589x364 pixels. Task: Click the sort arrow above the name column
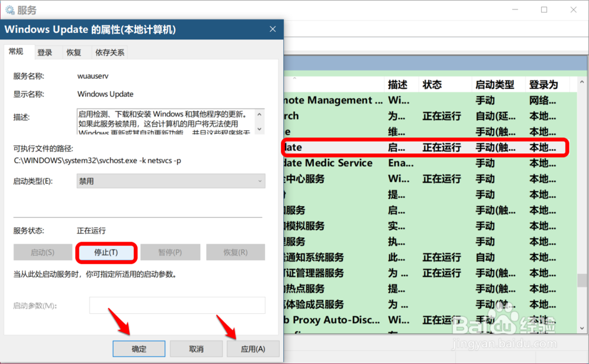295,78
